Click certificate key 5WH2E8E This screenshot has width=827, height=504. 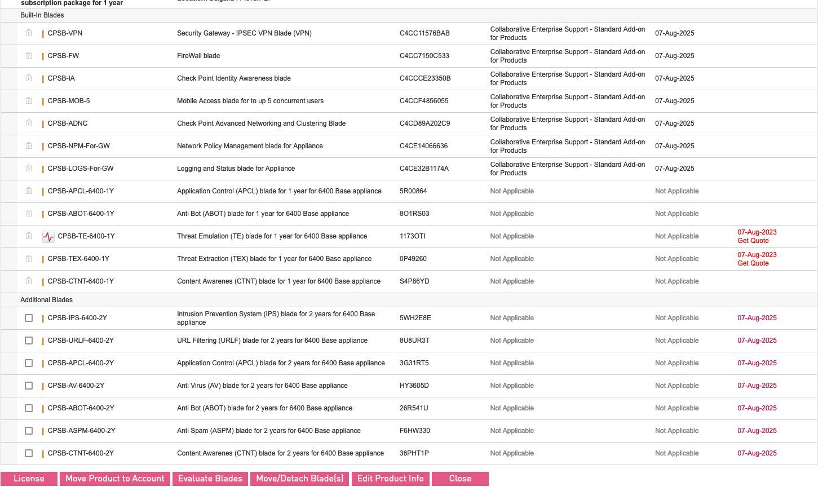[415, 318]
